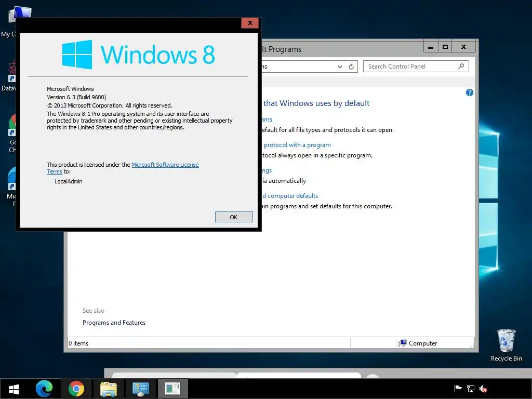Click the Control Panel help icon
The height and width of the screenshot is (399, 532).
(470, 92)
